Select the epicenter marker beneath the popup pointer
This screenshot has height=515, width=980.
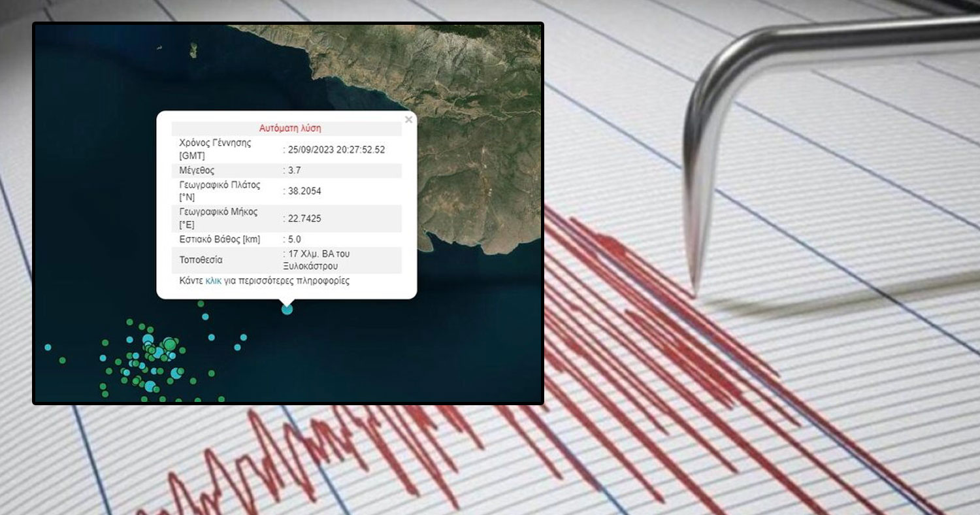(287, 309)
